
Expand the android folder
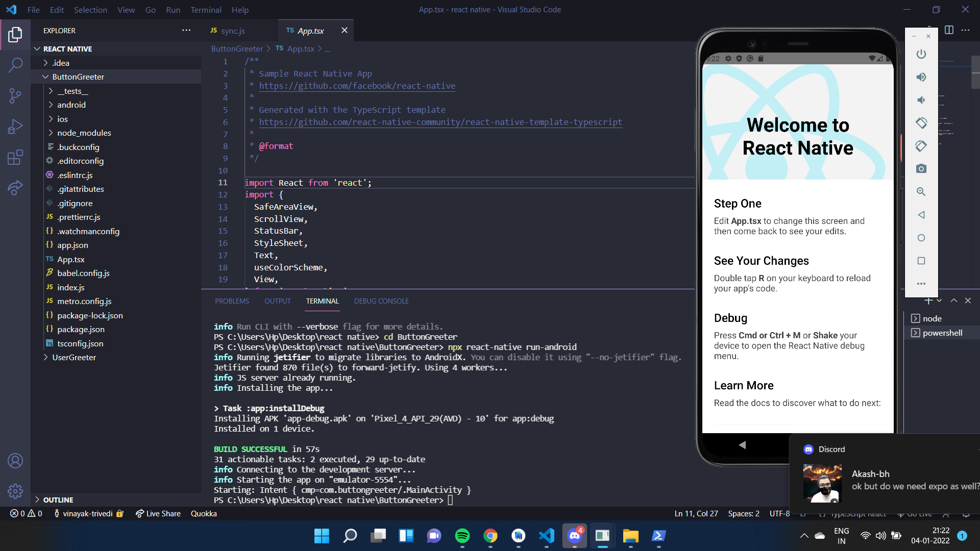116,105
